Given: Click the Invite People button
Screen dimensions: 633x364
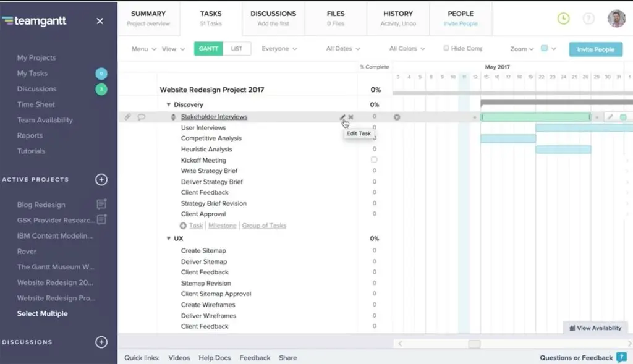Looking at the screenshot, I should point(595,49).
